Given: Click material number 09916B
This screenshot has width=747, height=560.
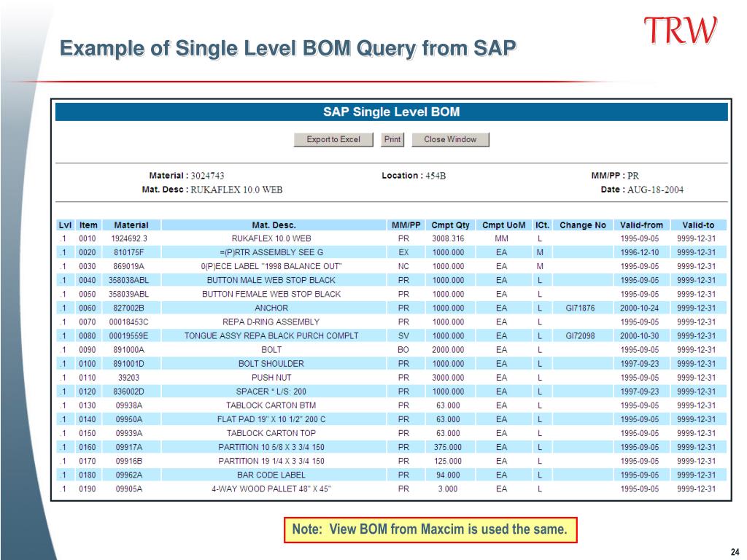Looking at the screenshot, I should click(128, 461).
